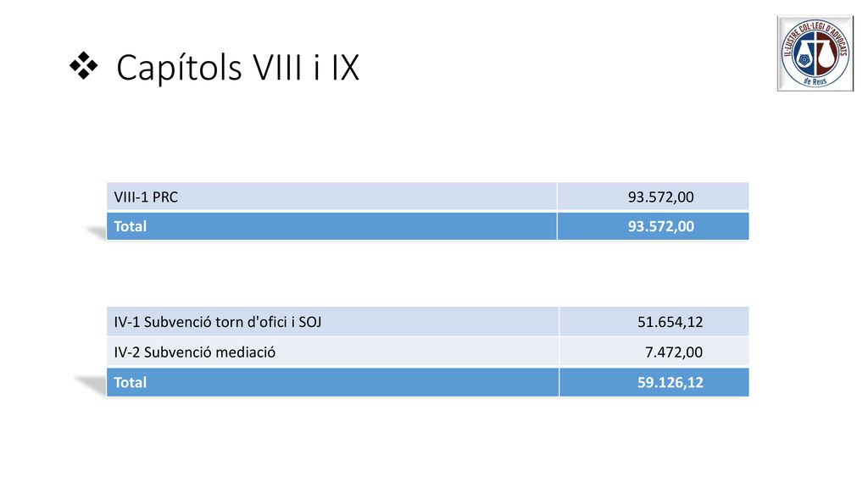
Task: Click the blue header bar of first total row
Action: [428, 226]
